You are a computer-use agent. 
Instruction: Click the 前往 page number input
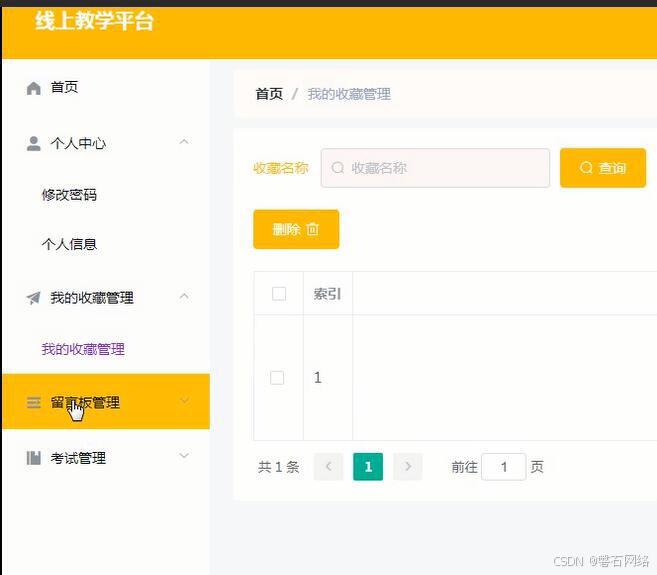504,466
